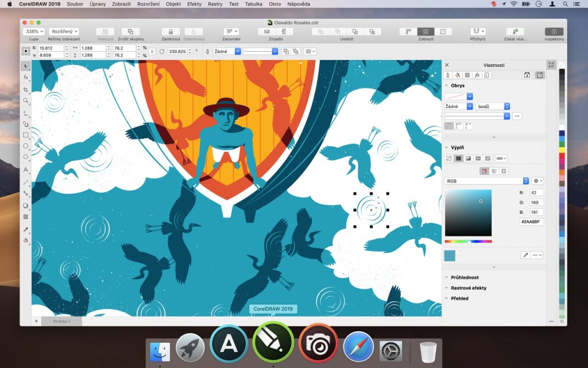
Task: Open the Tabulka menu
Action: (253, 4)
